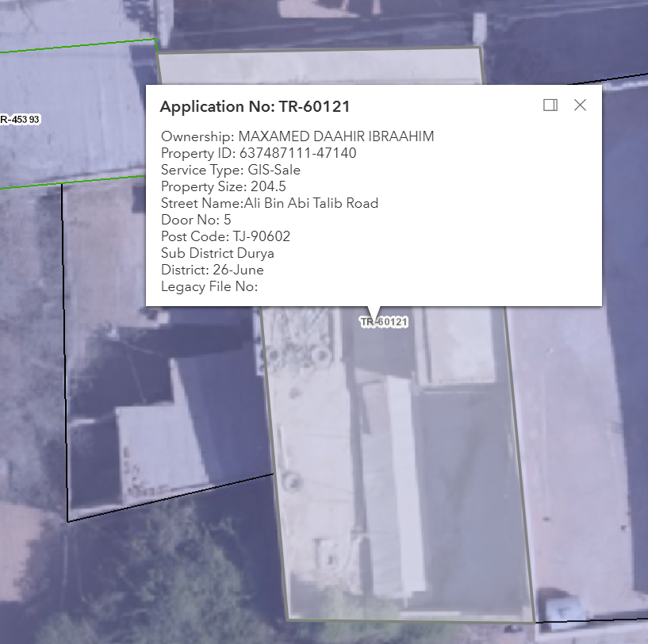Image resolution: width=648 pixels, height=644 pixels.
Task: Select Property ID 637487111-47140 text
Action: point(259,153)
